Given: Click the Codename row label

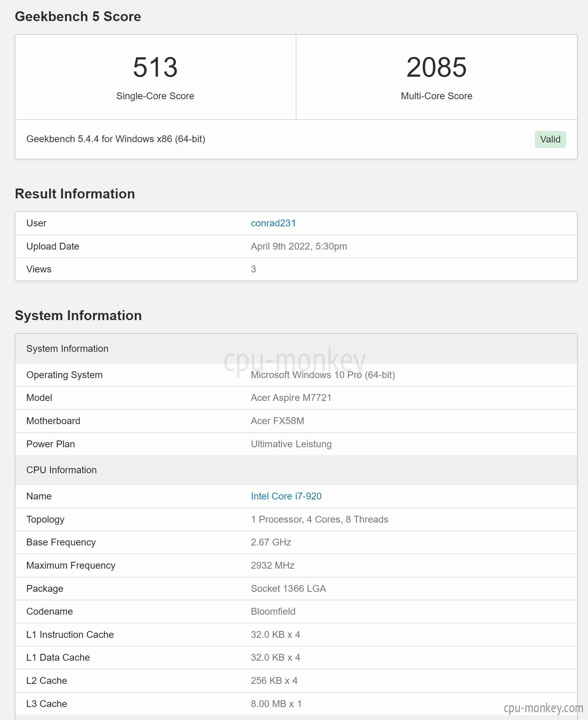Looking at the screenshot, I should (x=49, y=611).
